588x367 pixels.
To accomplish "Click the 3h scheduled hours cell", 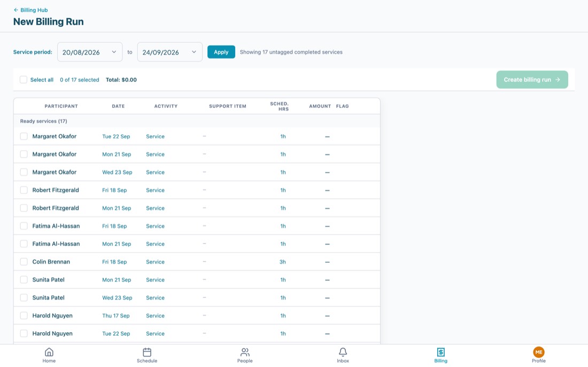I will coord(283,262).
